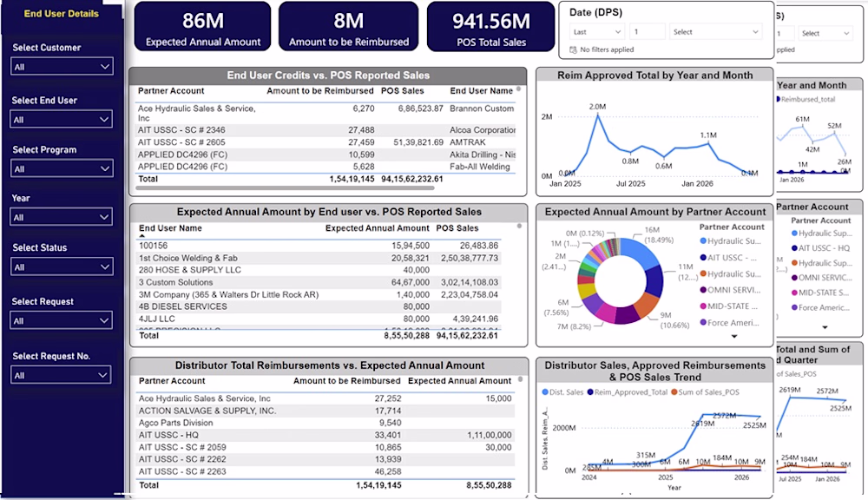Expand the Select Program slicer

pyautogui.click(x=62, y=168)
